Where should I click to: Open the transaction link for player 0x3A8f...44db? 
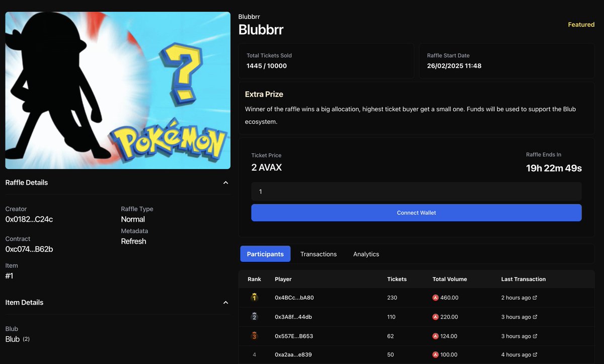click(x=536, y=317)
